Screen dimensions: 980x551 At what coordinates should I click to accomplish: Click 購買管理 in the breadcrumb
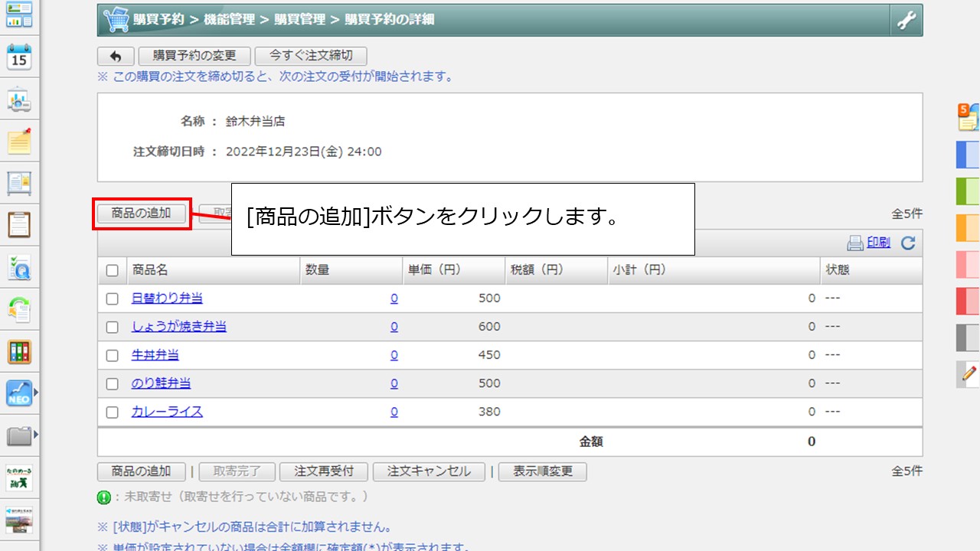coord(299,20)
